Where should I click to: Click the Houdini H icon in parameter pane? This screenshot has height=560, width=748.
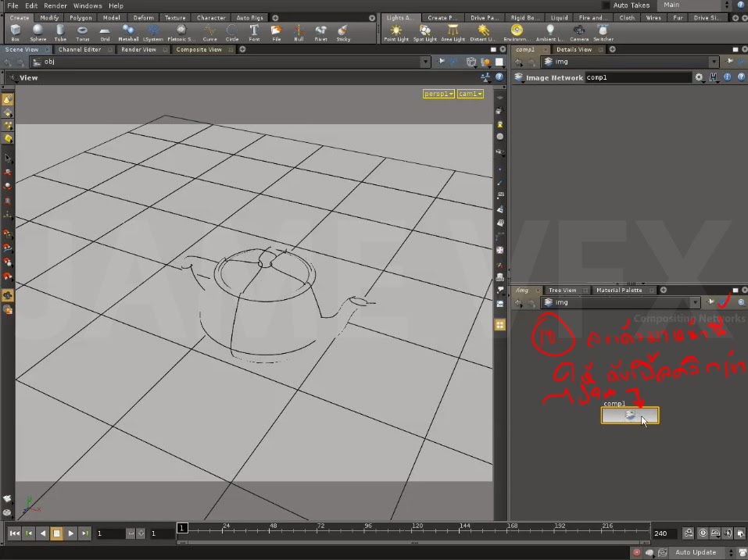[713, 77]
